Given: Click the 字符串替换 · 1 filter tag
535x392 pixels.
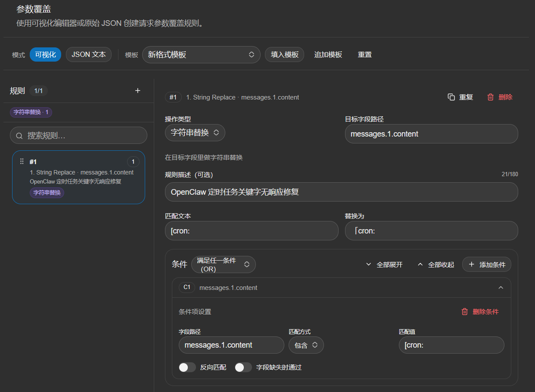Looking at the screenshot, I should click(x=31, y=112).
